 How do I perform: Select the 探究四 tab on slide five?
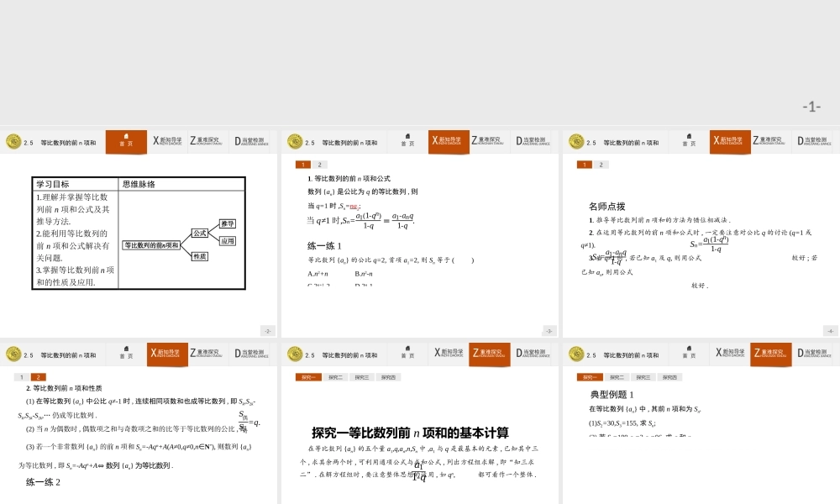pos(387,376)
